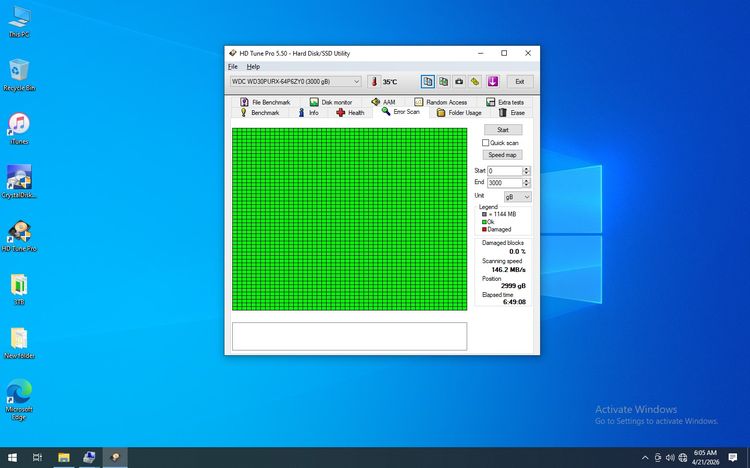Click the 6:49:08 elapsed time value
The width and height of the screenshot is (750, 468).
514,302
